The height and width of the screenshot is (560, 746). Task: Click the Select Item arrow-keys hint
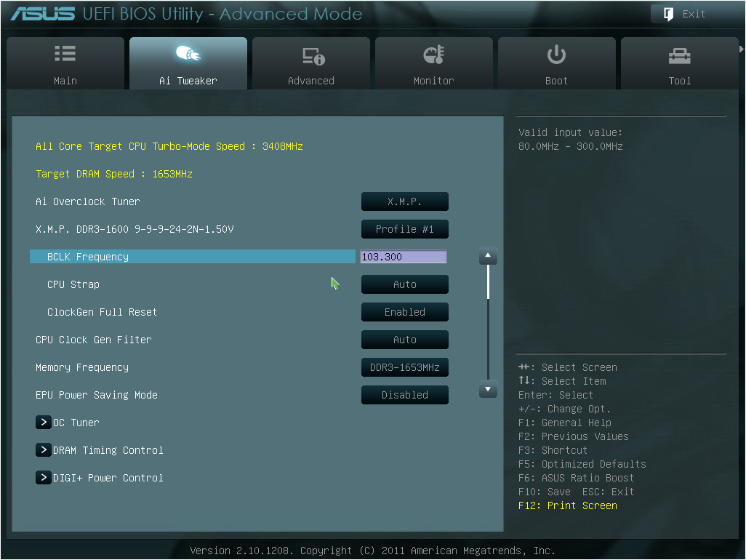[562, 381]
